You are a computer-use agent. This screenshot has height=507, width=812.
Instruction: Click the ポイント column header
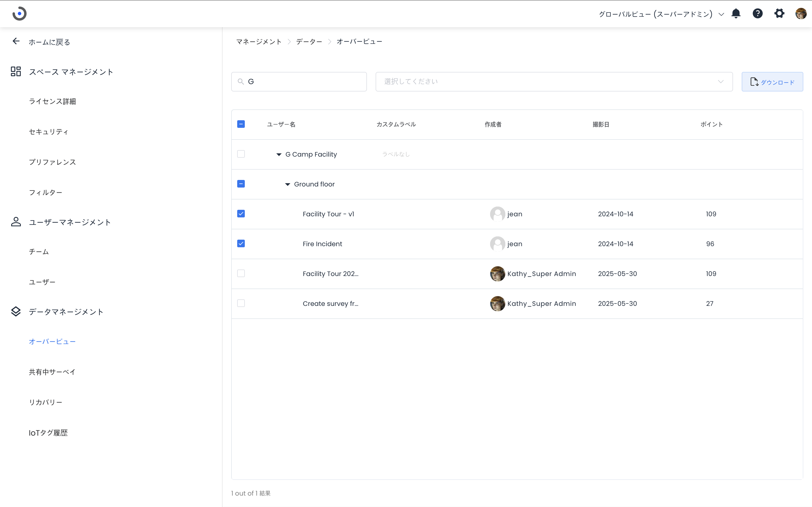click(x=711, y=124)
